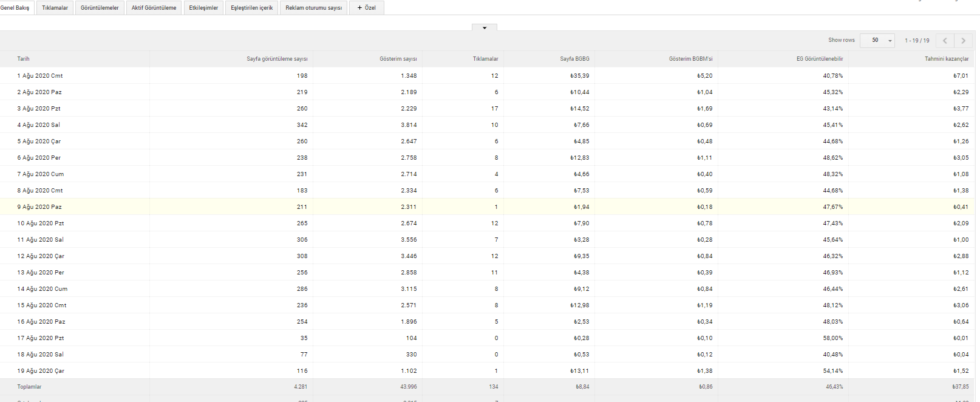Screen dimensions: 980x402
Task: Click page RPM value ₺35,39
Action: pos(580,76)
